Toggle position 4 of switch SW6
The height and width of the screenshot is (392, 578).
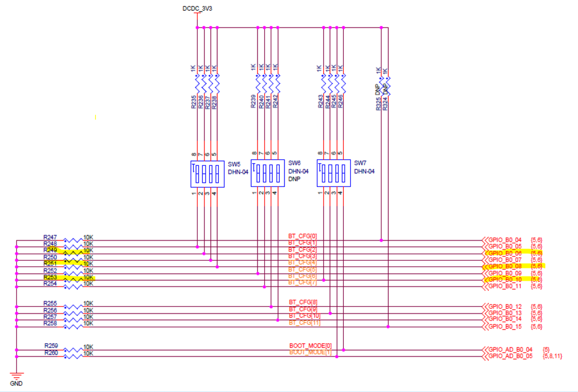pyautogui.click(x=278, y=172)
